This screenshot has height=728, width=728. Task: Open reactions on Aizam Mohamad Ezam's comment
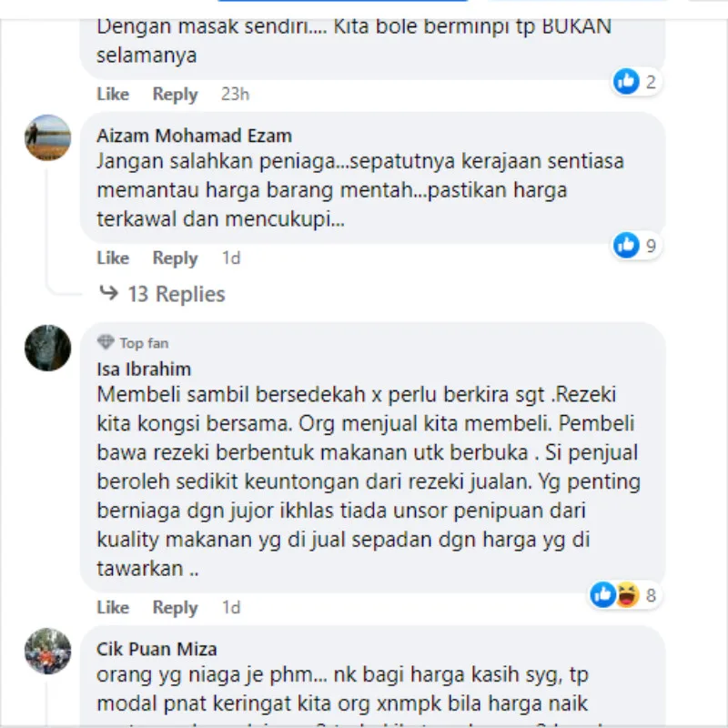click(636, 245)
